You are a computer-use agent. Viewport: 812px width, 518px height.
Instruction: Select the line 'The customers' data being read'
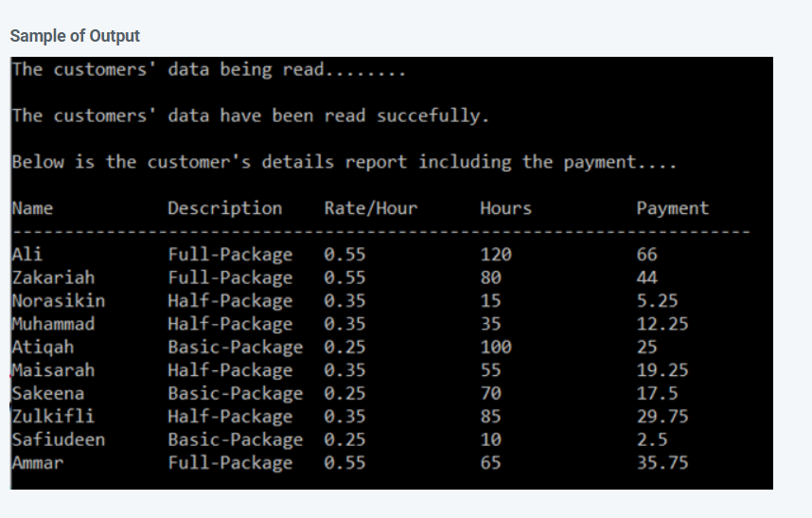[209, 69]
